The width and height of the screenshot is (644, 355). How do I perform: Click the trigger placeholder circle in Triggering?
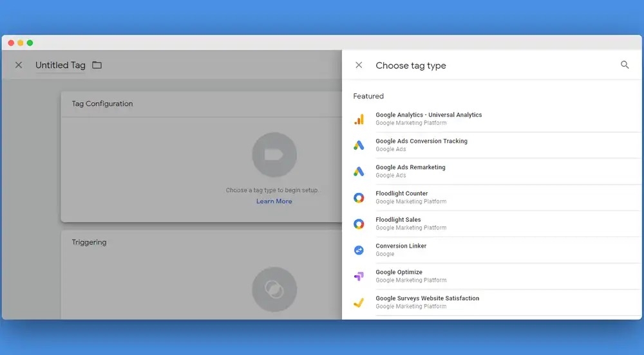pyautogui.click(x=274, y=289)
